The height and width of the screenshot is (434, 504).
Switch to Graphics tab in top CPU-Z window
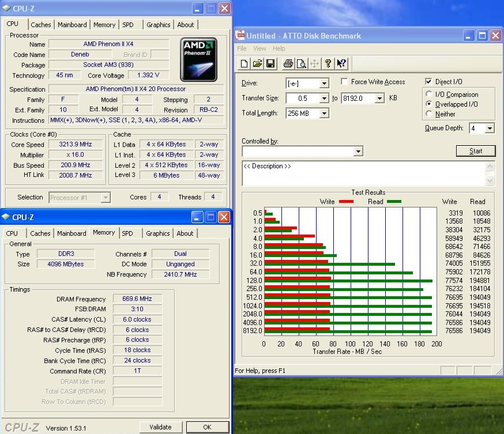tap(158, 25)
